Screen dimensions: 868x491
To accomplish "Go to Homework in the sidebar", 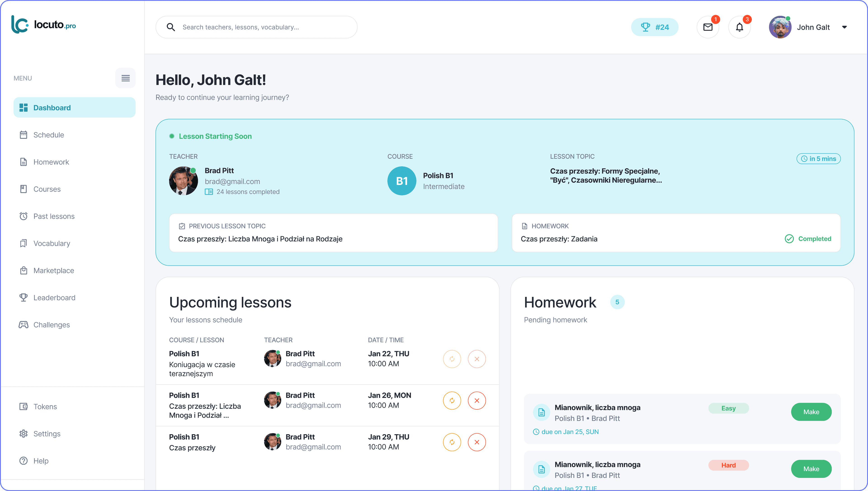I will 75,162.
